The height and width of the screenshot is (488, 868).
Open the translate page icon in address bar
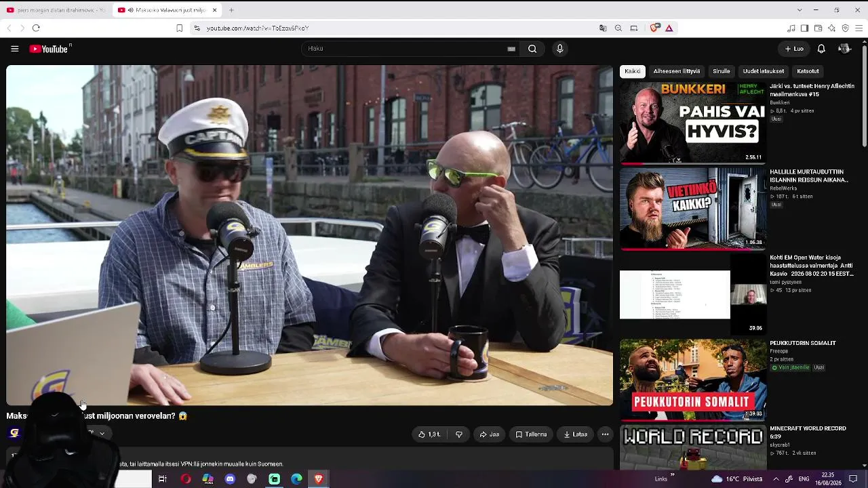click(603, 28)
